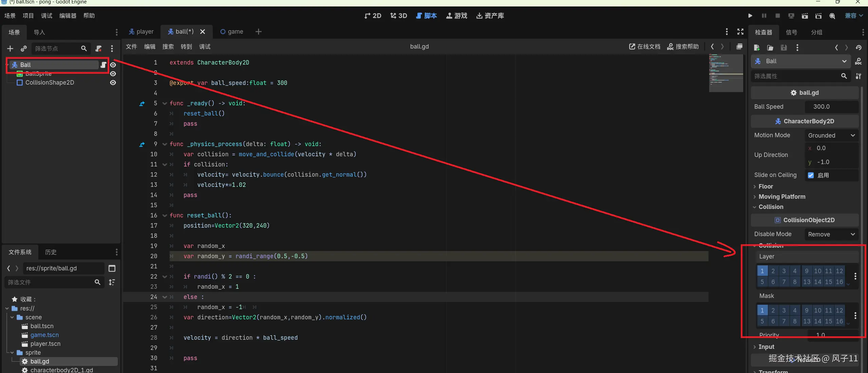Open object history revert icon in inspector
868x373 pixels.
tap(858, 48)
